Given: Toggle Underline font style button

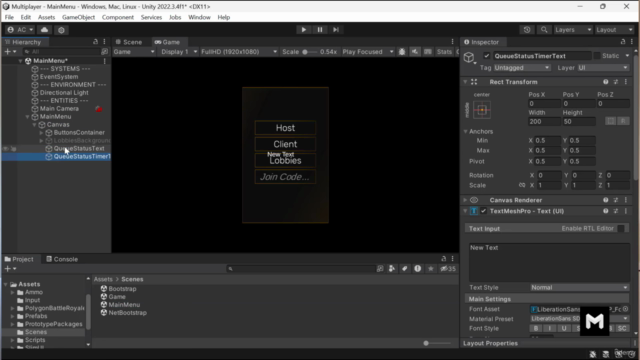Looking at the screenshot, I should click(x=564, y=328).
